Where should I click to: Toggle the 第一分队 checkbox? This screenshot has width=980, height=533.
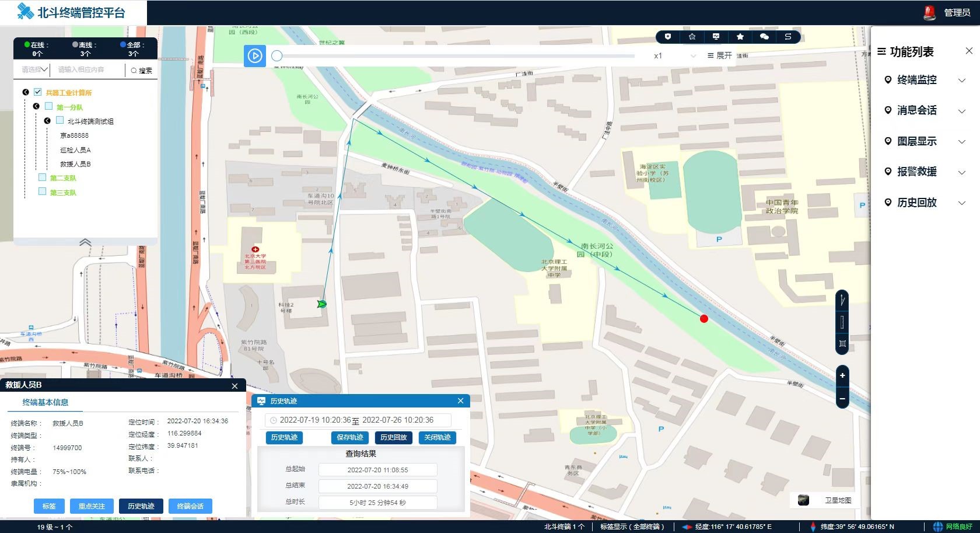[x=49, y=107]
